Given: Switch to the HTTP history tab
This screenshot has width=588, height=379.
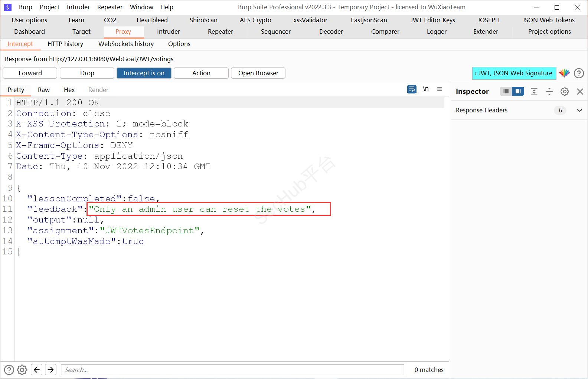Looking at the screenshot, I should pyautogui.click(x=65, y=44).
